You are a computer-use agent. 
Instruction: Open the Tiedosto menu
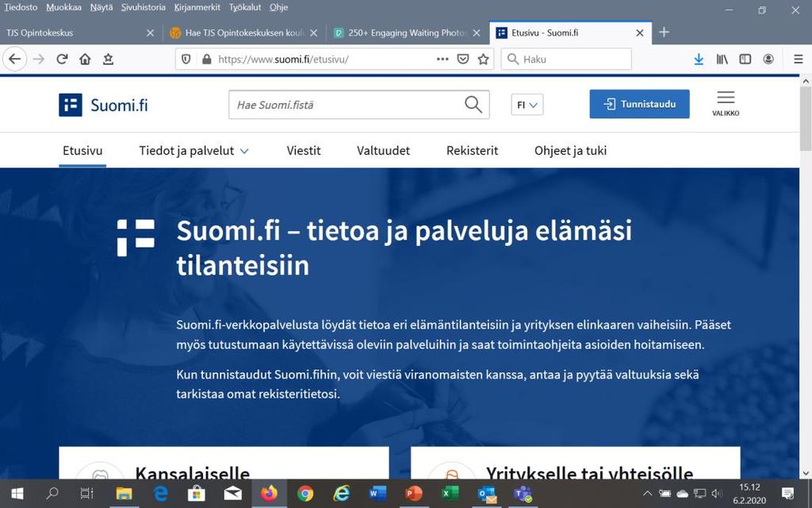(x=21, y=7)
